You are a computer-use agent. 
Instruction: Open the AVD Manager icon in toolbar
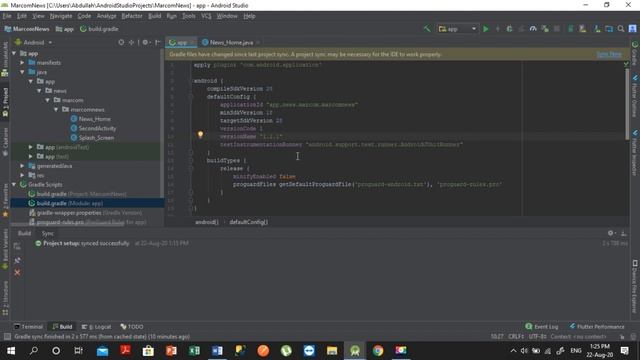[x=582, y=29]
